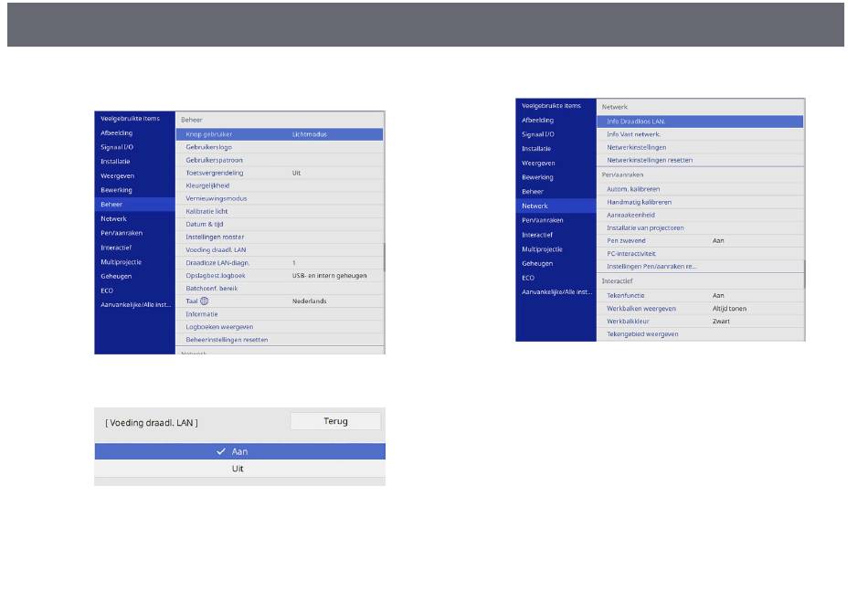Click the Beheer list scrollbar
The width and height of the screenshot is (868, 602).
pyautogui.click(x=384, y=258)
